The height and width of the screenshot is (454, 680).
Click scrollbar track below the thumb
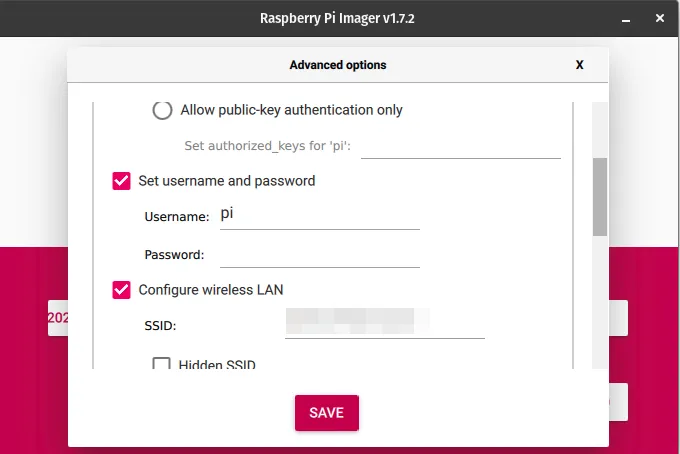pyautogui.click(x=599, y=300)
